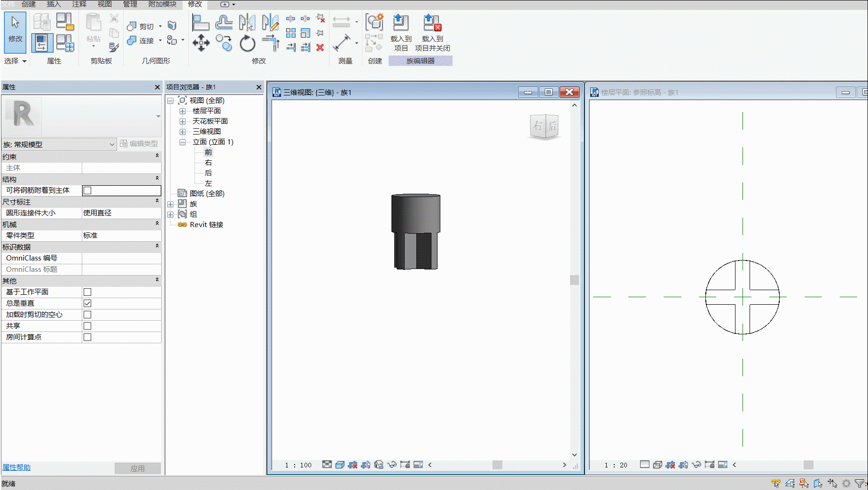Click the vertical scrollbar thumb in the 3D view
Screen dimensions: 868x490
[x=574, y=280]
